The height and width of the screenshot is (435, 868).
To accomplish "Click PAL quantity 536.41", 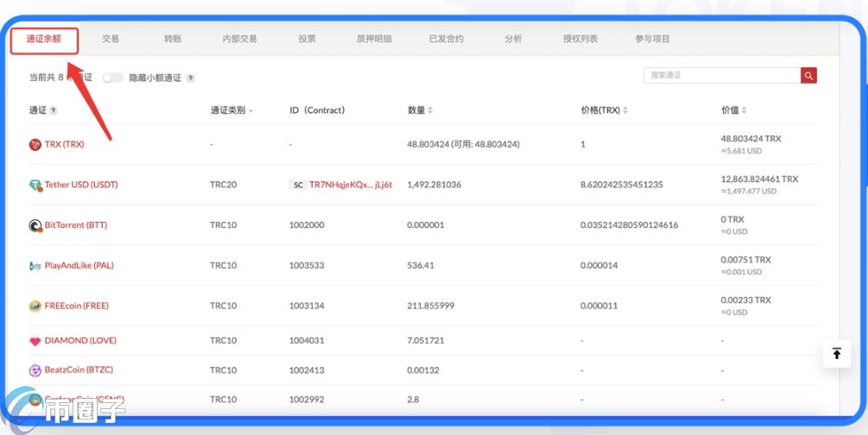I will point(420,266).
